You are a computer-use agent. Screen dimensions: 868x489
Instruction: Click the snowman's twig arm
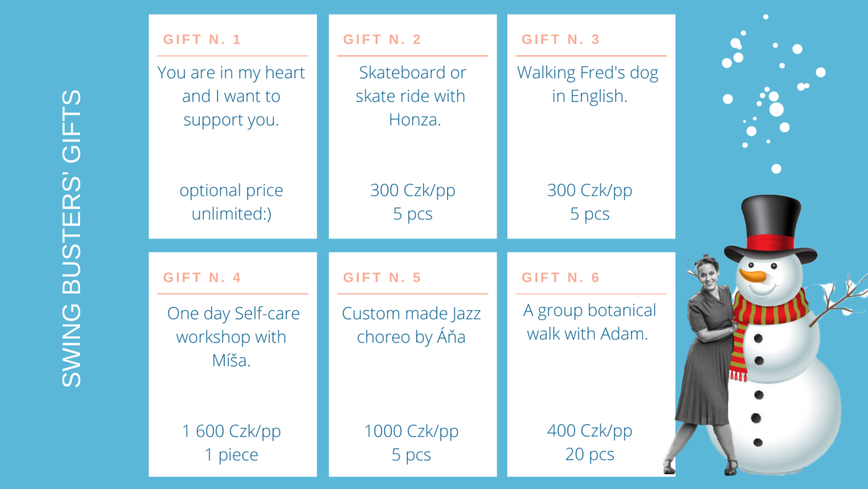coord(838,299)
